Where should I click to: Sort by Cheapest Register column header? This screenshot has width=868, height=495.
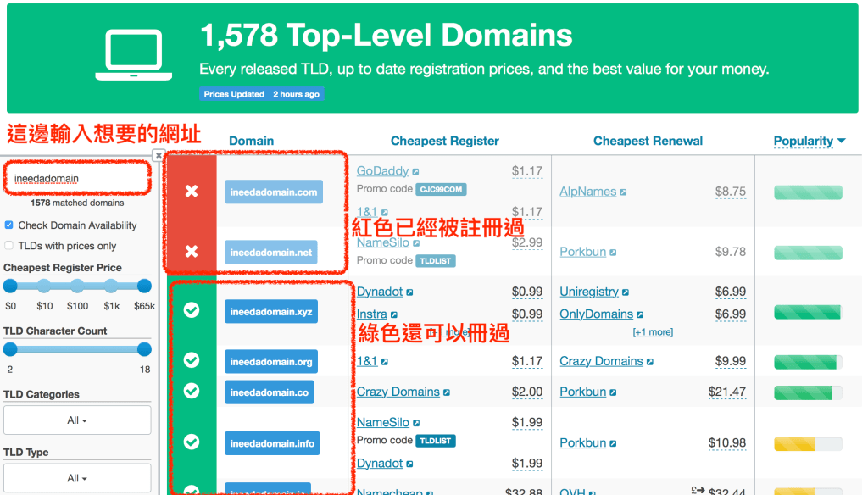(444, 142)
